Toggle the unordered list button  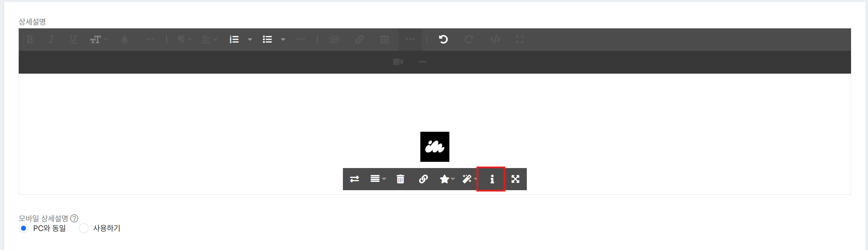click(x=268, y=39)
